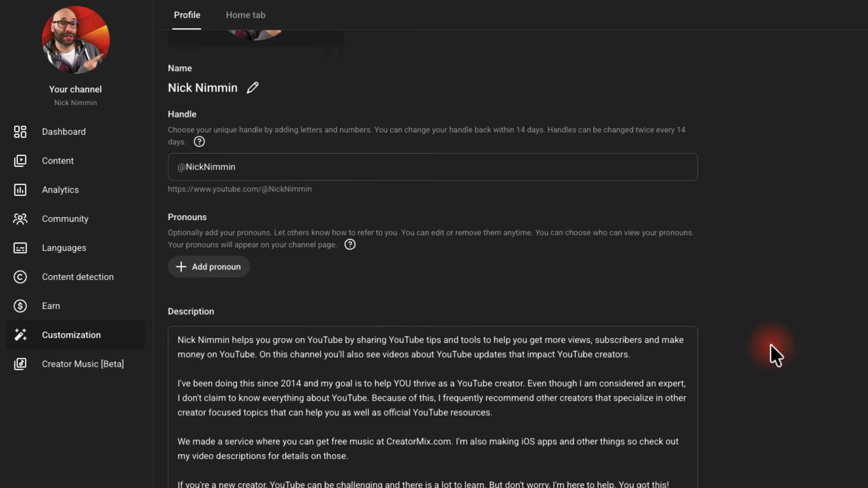Image resolution: width=868 pixels, height=488 pixels.
Task: Open Handle help question mark icon
Action: tap(199, 142)
